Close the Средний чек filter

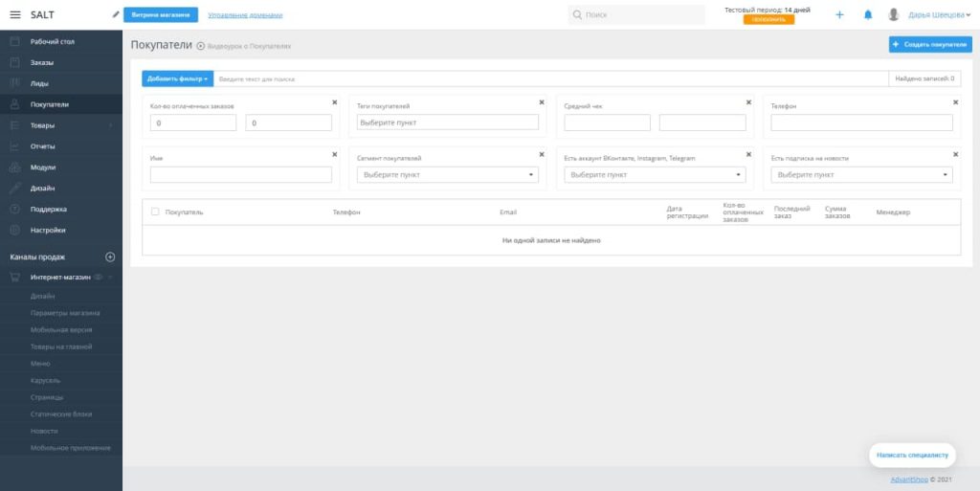(x=748, y=101)
